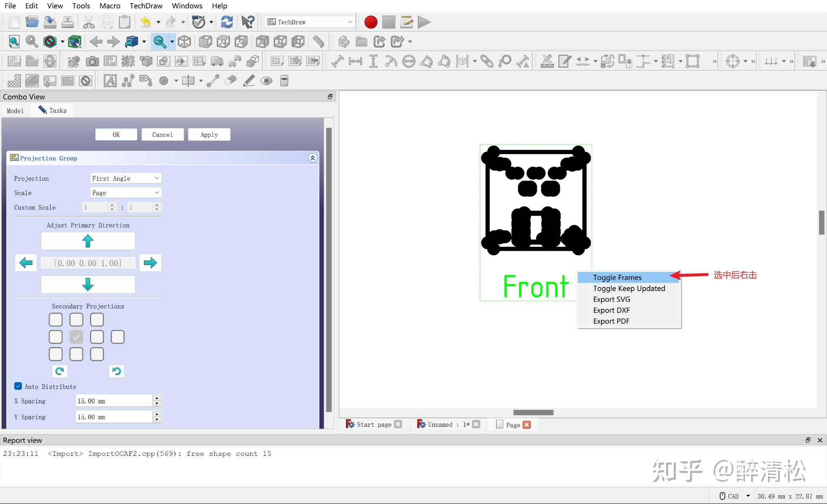Click the rotate clockwise teal arrow button
This screenshot has width=827, height=504.
tap(60, 371)
